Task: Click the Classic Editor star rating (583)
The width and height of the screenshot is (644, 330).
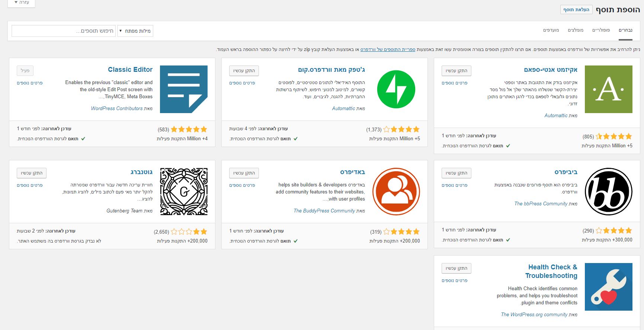Action: tap(189, 129)
